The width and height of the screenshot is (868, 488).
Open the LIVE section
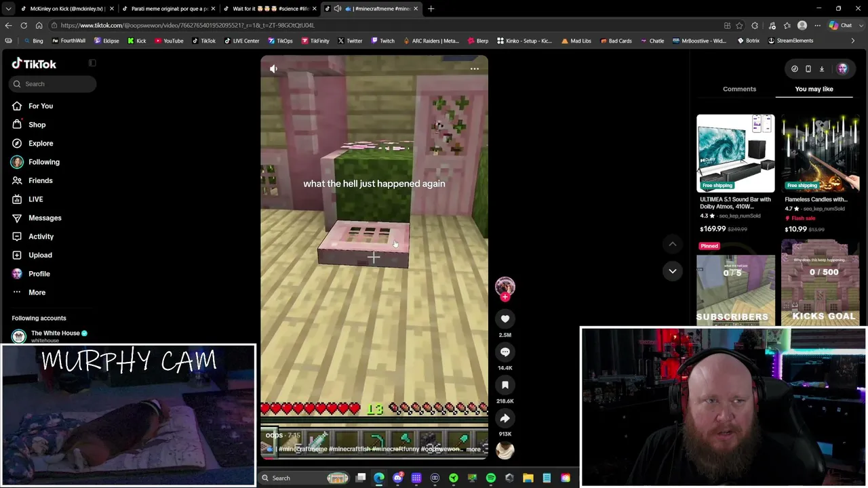(35, 199)
